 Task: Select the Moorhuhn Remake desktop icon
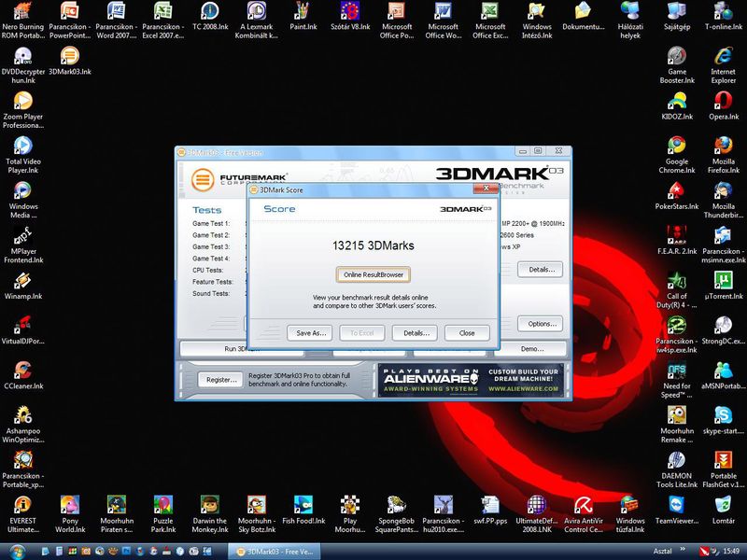pyautogui.click(x=676, y=425)
